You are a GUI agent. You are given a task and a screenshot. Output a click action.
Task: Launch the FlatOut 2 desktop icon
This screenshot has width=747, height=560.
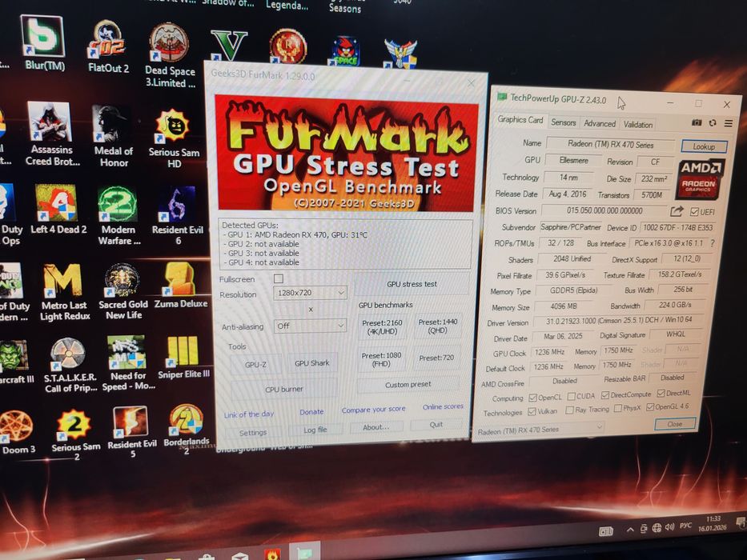(x=108, y=46)
